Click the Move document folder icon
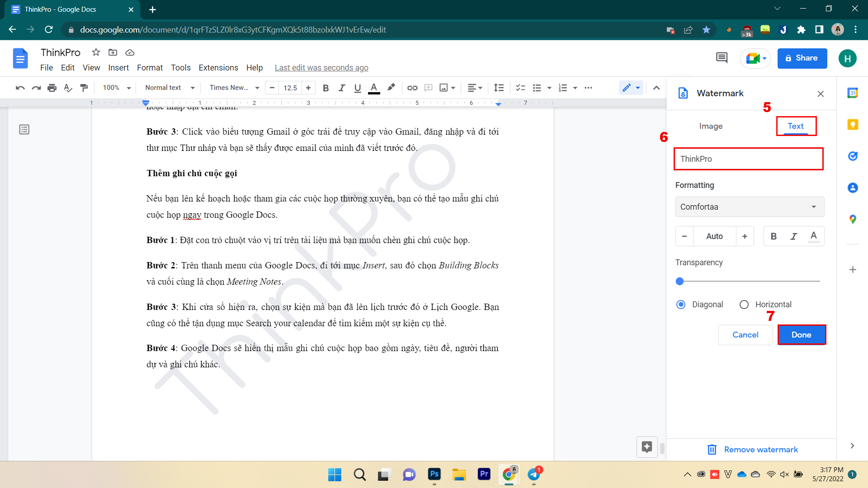The height and width of the screenshot is (488, 868). point(113,52)
